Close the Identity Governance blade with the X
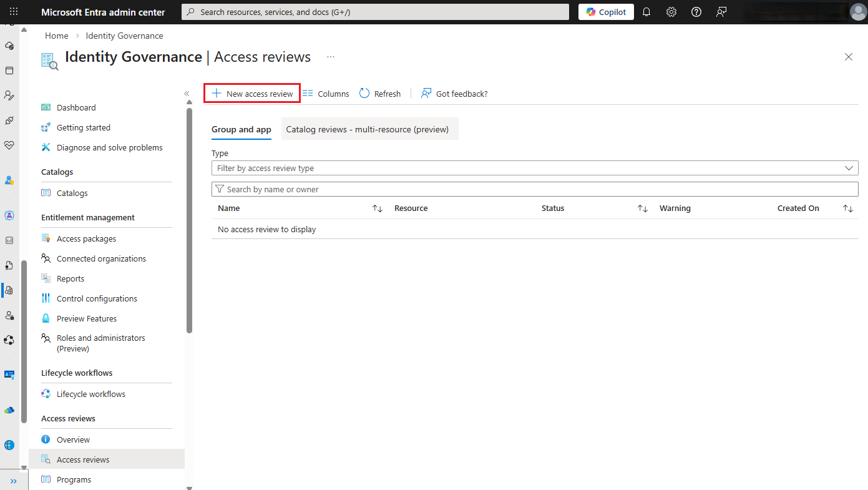 (849, 57)
